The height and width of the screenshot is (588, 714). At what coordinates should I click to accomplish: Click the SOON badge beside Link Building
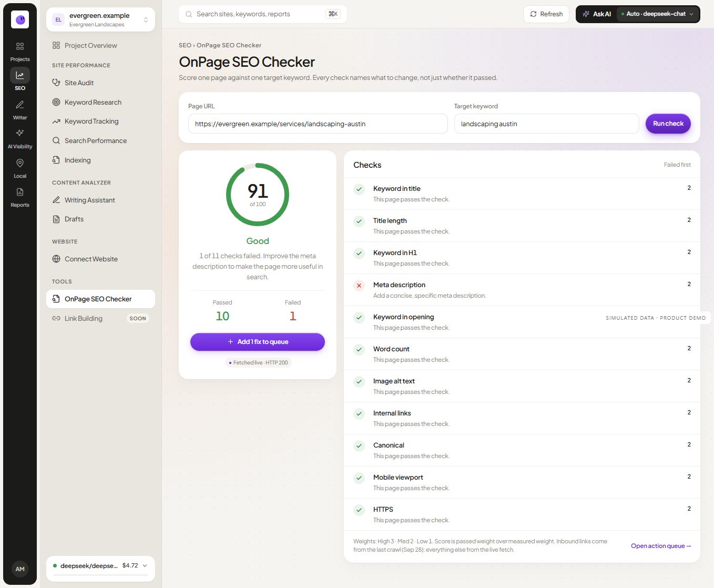pos(138,318)
